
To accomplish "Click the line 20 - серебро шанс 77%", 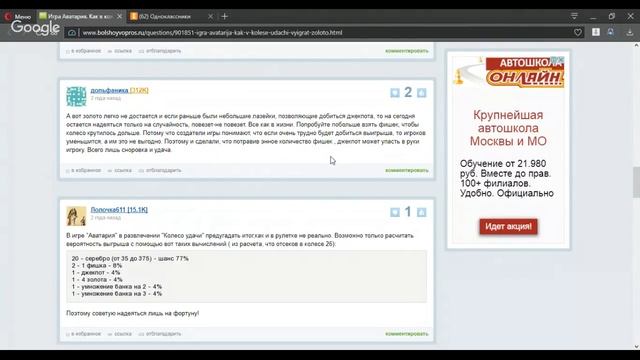I will [x=130, y=258].
